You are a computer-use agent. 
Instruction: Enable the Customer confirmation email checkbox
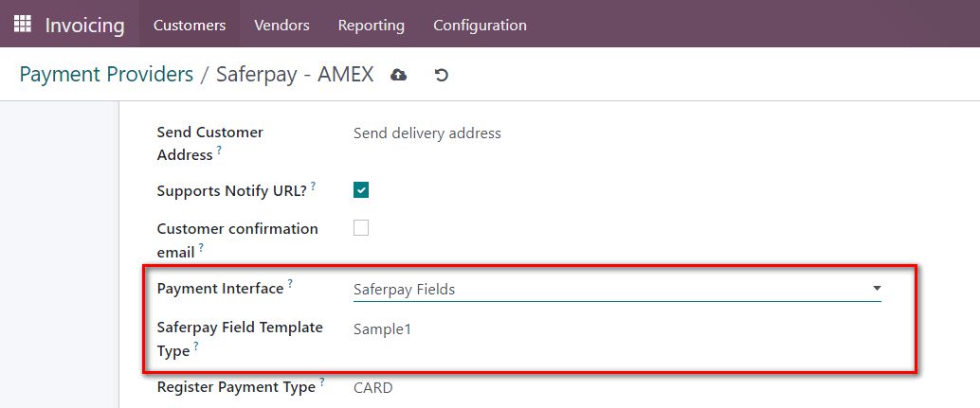click(x=361, y=228)
